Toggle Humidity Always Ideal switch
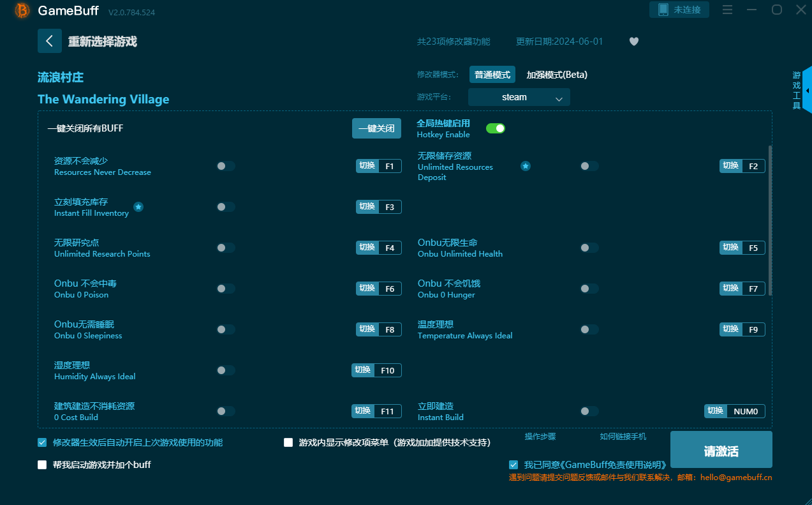Viewport: 812px width, 505px height. click(x=226, y=370)
